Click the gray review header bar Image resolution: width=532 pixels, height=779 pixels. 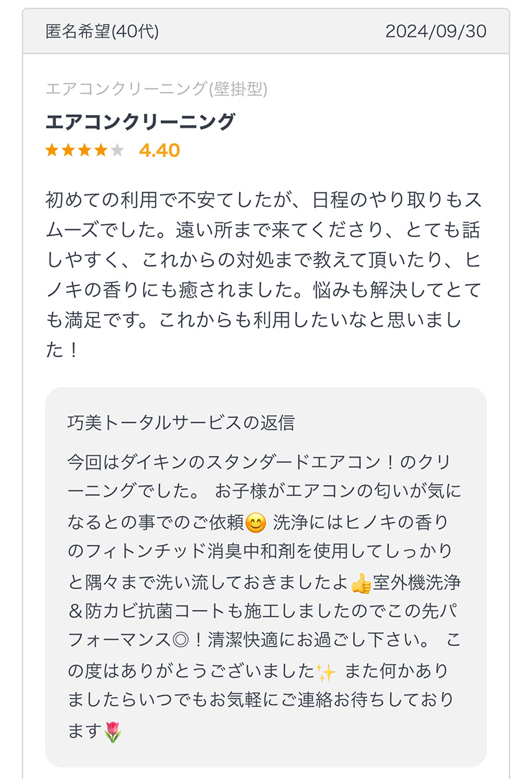pos(266,31)
